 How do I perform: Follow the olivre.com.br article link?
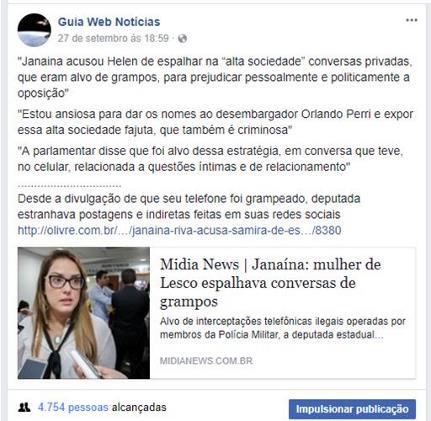[179, 230]
